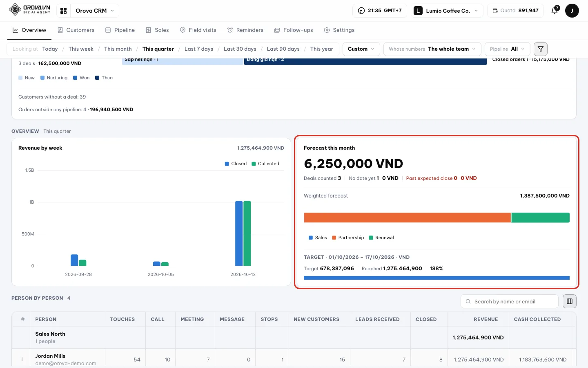This screenshot has width=588, height=368.
Task: Click the Follow-ups mail icon
Action: 277,30
